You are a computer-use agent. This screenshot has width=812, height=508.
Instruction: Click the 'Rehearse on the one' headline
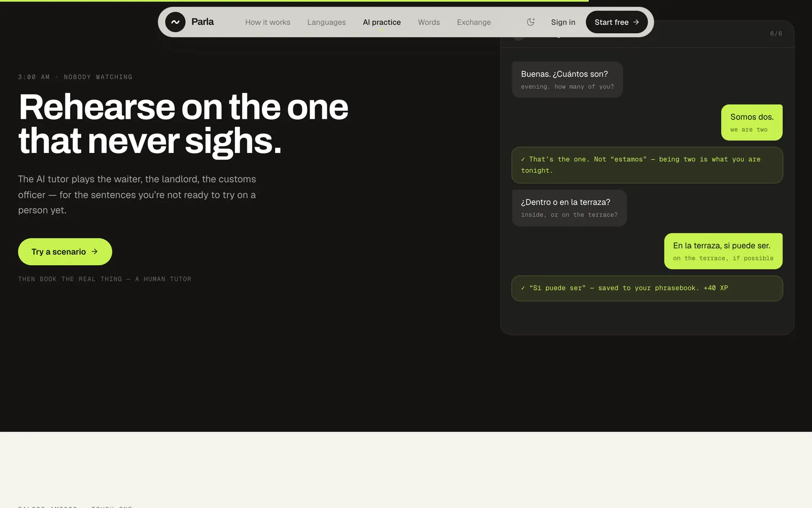183,123
